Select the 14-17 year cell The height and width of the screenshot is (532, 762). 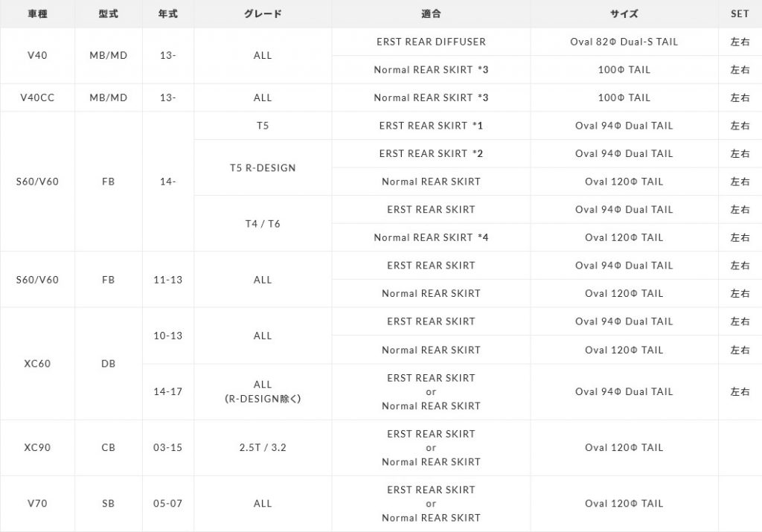click(x=169, y=391)
